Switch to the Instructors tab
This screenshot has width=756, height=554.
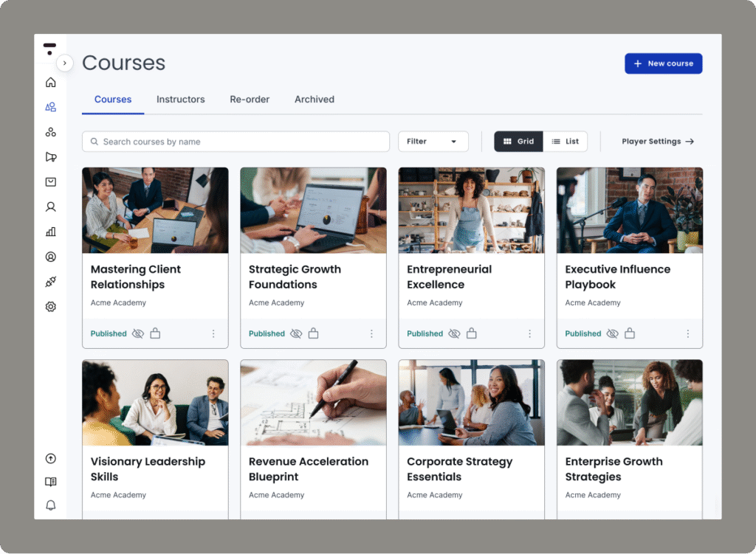[x=180, y=99]
